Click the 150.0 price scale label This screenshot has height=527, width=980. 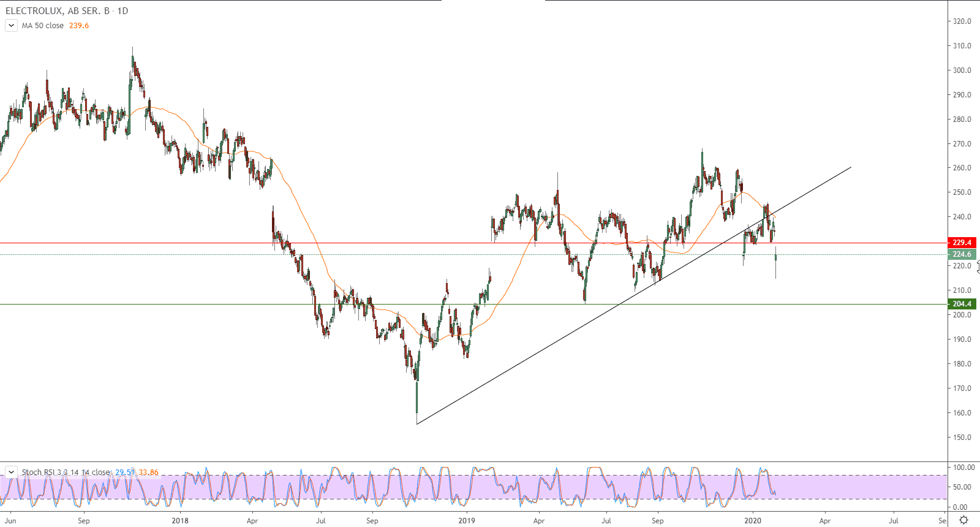point(962,438)
